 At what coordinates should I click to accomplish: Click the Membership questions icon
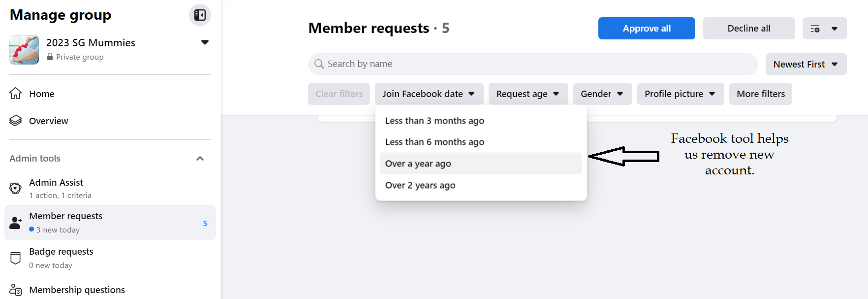tap(16, 290)
